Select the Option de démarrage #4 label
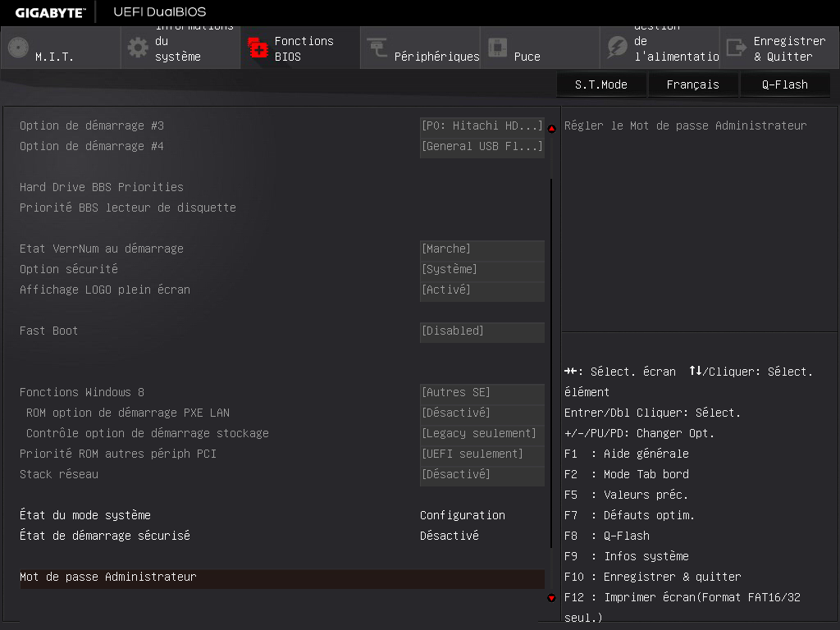 click(x=92, y=146)
